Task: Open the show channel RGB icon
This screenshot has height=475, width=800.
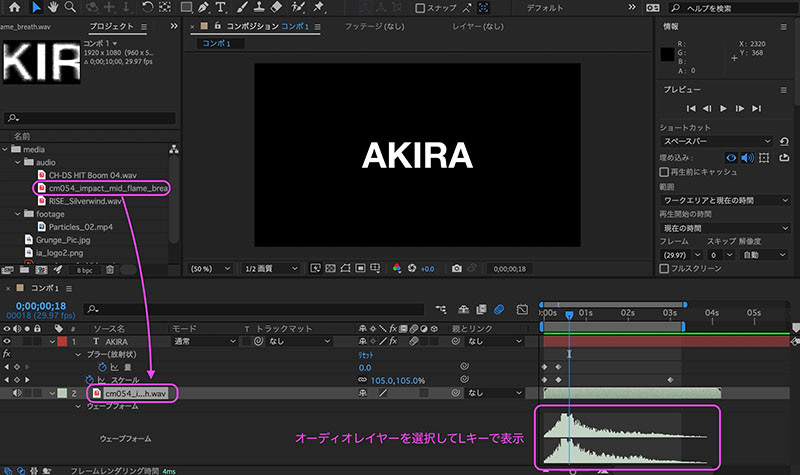Action: pyautogui.click(x=397, y=268)
